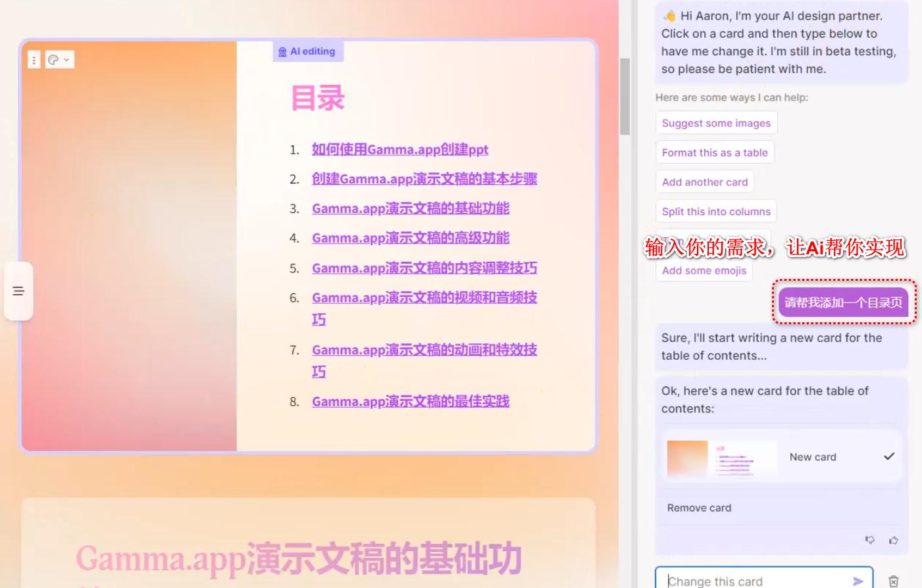
Task: Click Add some emojis suggestion
Action: point(704,270)
